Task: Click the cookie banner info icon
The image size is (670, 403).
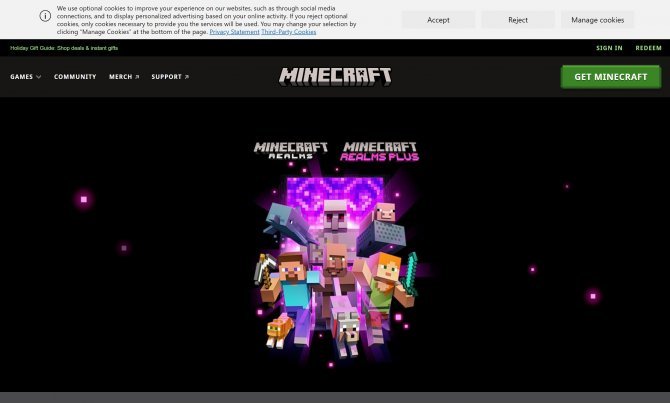Action: [45, 16]
